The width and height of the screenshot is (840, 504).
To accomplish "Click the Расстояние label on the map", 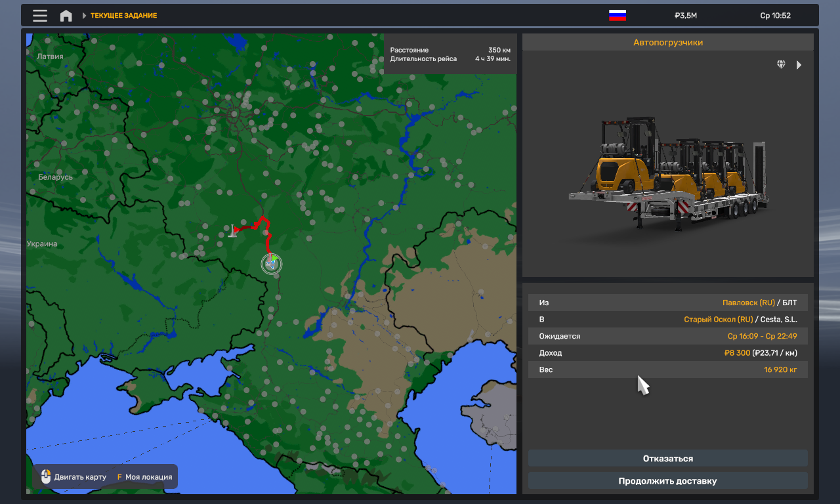I will (409, 50).
